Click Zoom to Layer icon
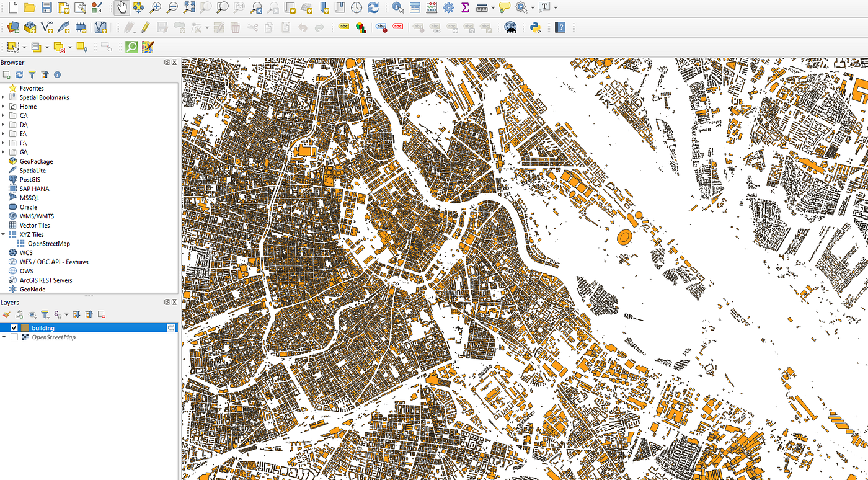Image resolution: width=868 pixels, height=480 pixels. [x=222, y=7]
